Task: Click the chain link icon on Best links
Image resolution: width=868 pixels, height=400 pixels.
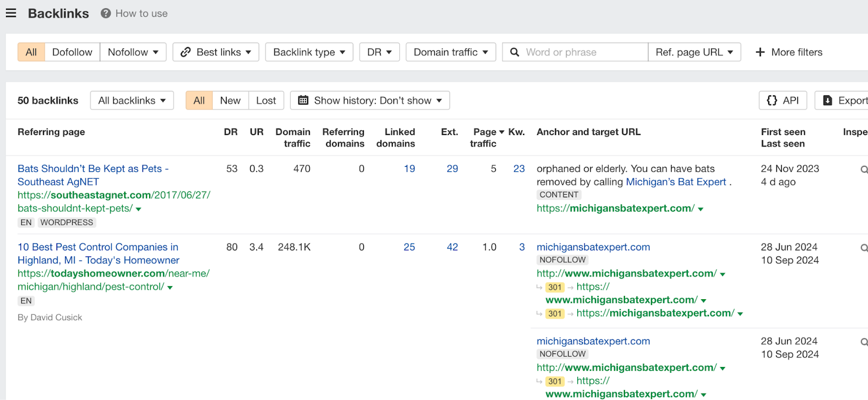Action: pos(186,52)
